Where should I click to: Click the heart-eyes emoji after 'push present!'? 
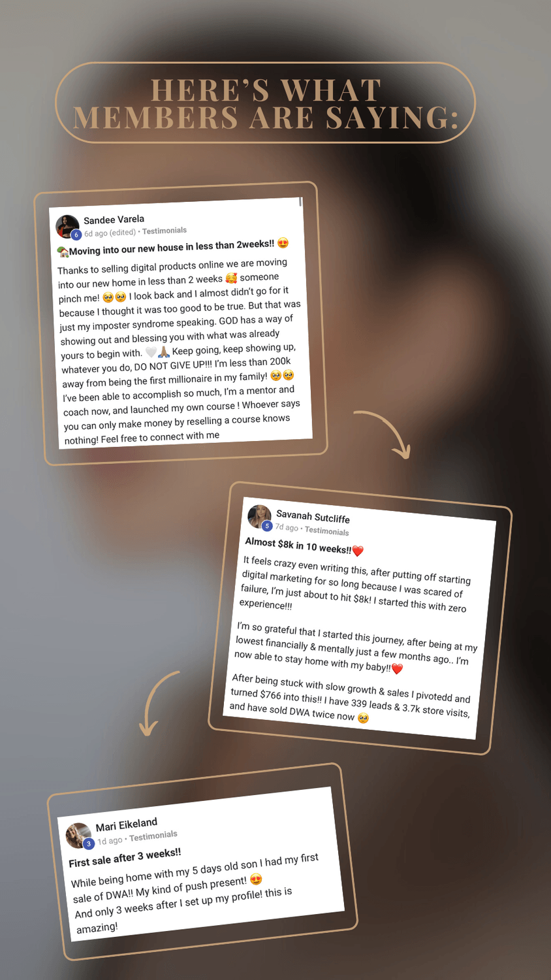coord(256,879)
